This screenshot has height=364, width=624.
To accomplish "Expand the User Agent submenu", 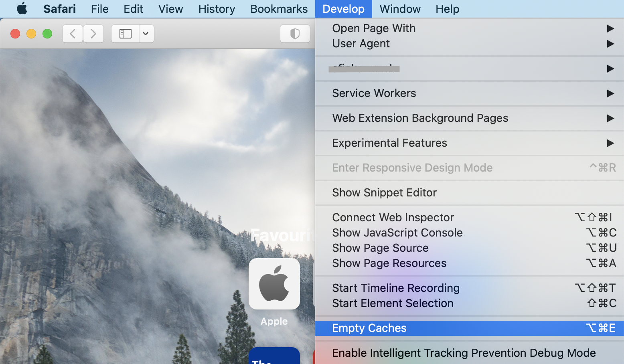I will [x=470, y=44].
